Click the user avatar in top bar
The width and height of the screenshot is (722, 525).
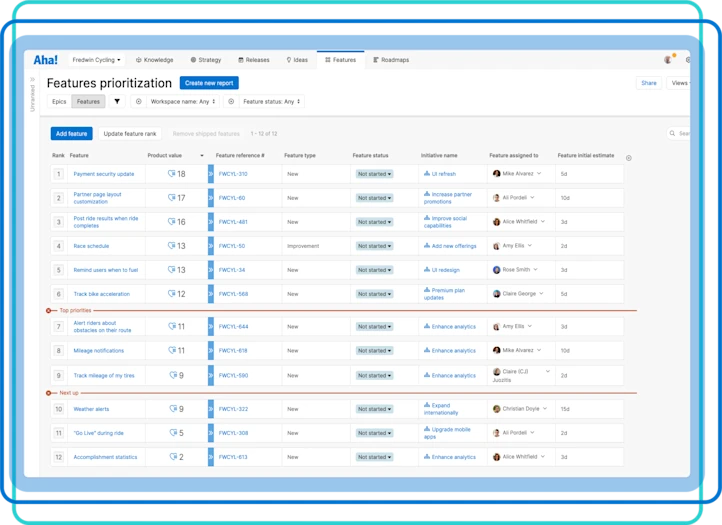[x=668, y=59]
